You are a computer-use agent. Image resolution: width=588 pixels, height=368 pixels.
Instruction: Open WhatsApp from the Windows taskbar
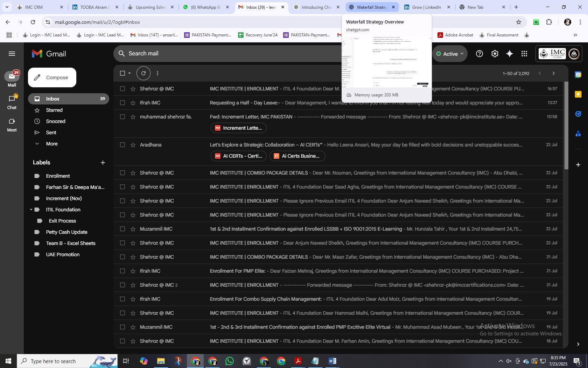tap(230, 361)
